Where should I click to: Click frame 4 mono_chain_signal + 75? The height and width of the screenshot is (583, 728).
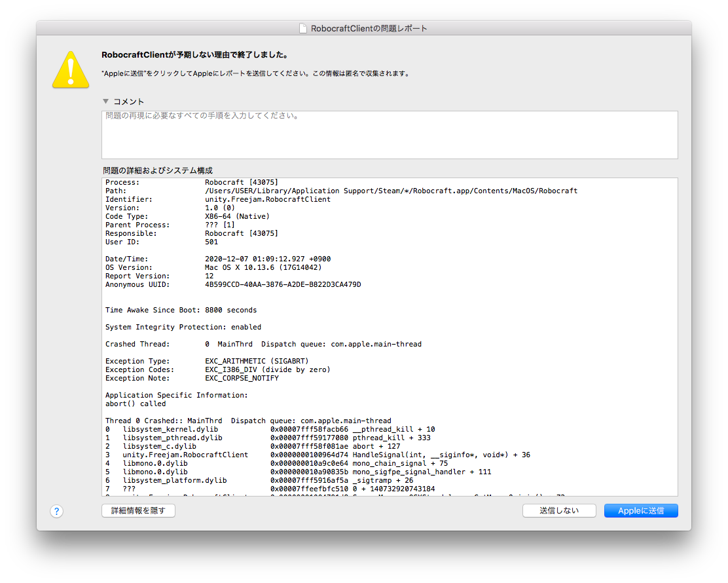pos(277,463)
